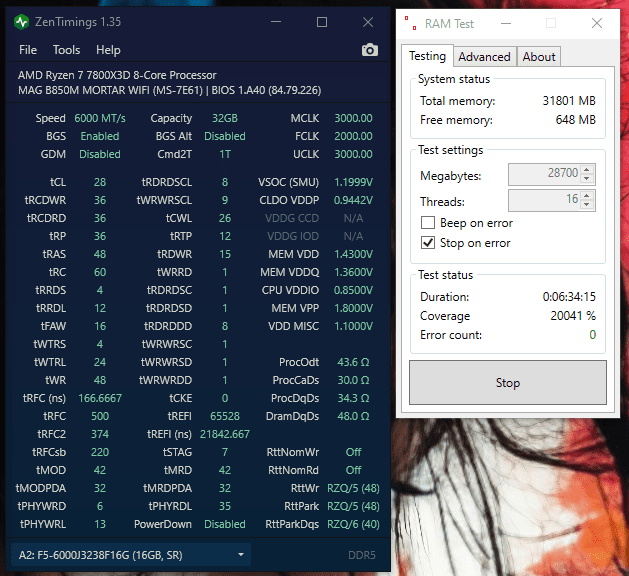Click the CLDO VDDP value 0.9442V
Viewport: 629px width, 576px height.
(x=353, y=200)
